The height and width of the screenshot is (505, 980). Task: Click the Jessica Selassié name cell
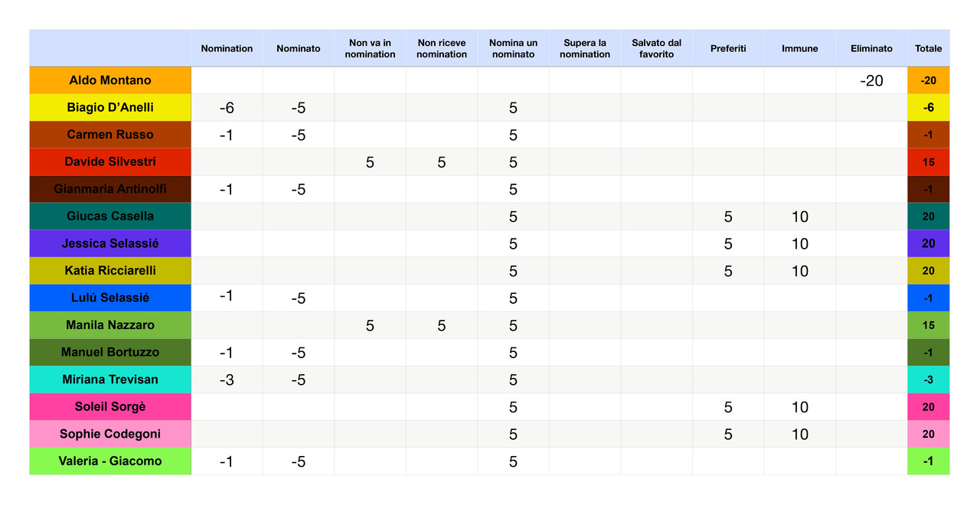pos(110,243)
